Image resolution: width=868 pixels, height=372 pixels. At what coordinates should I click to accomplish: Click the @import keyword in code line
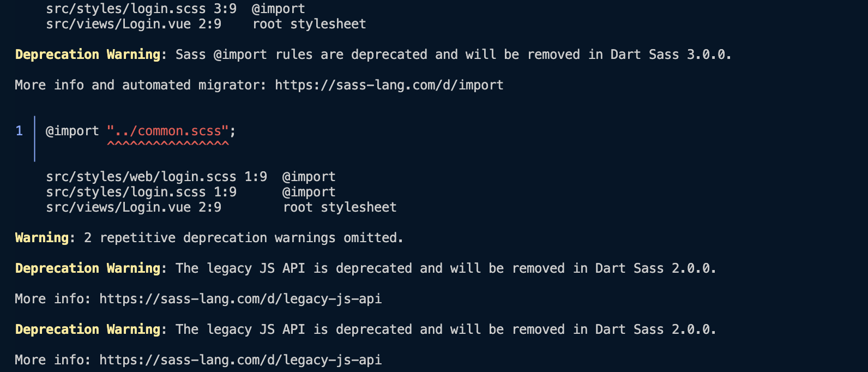(73, 131)
